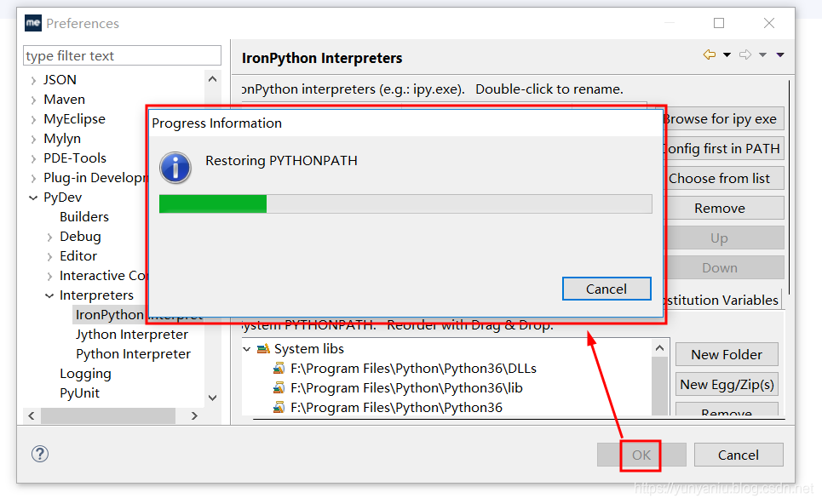The image size is (822, 504).
Task: Select the Jython Interpreter item
Action: (131, 335)
